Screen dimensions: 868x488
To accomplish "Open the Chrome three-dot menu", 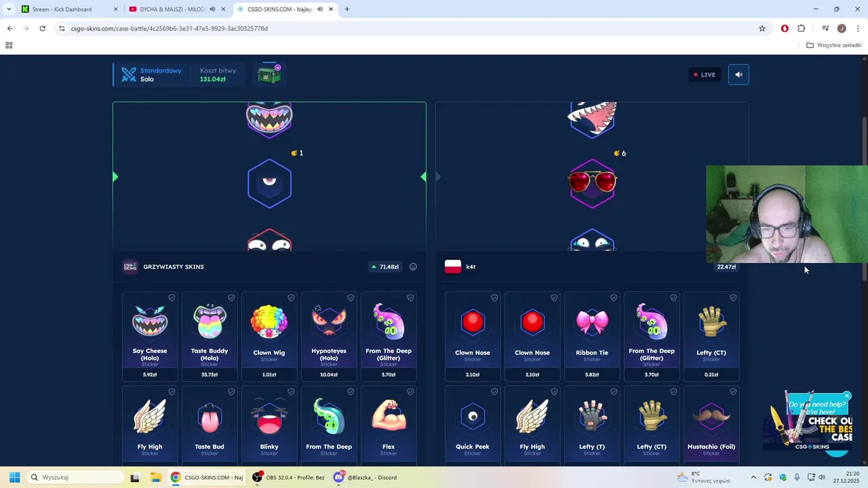I will pos(859,28).
